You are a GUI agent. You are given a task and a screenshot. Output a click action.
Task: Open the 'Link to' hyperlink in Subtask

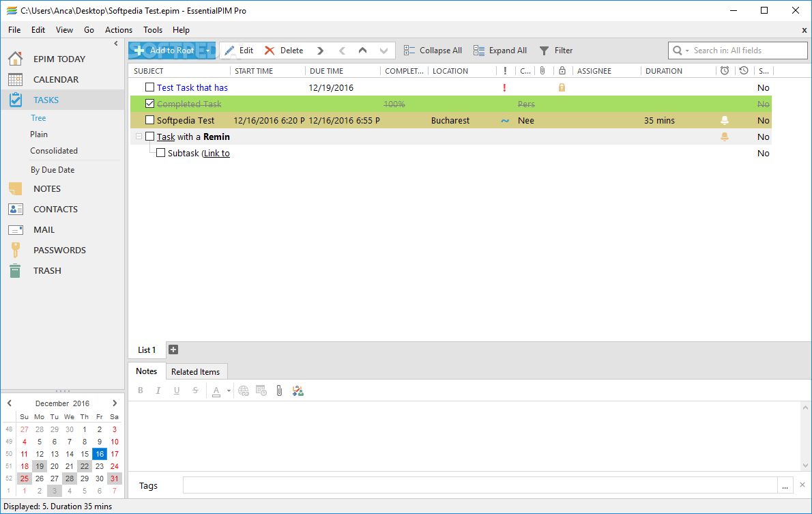click(x=216, y=153)
